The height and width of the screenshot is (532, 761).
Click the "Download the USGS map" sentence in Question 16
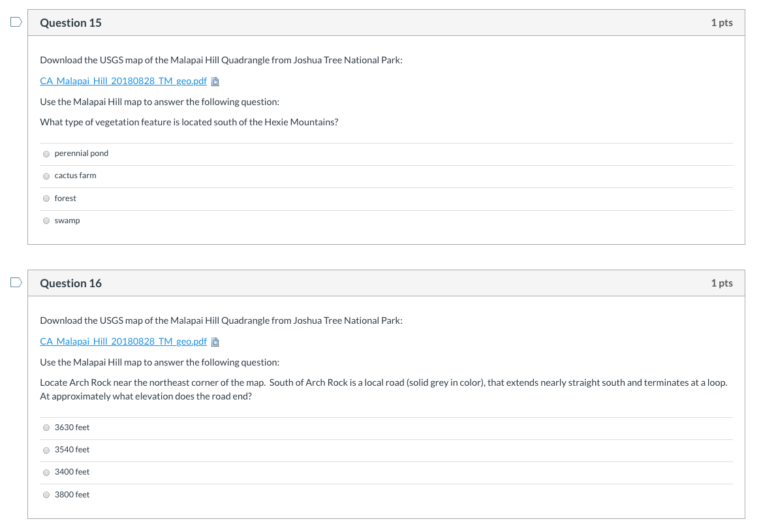tap(221, 321)
